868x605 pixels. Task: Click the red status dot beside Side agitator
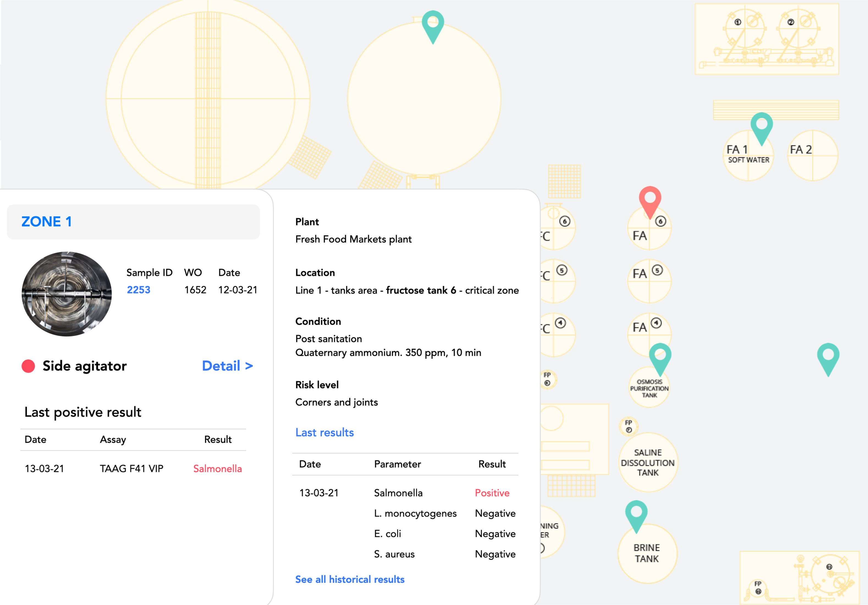tap(28, 366)
